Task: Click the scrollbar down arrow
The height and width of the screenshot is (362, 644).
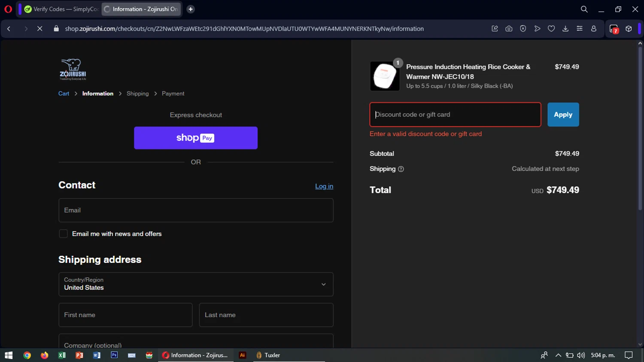Action: pyautogui.click(x=640, y=344)
